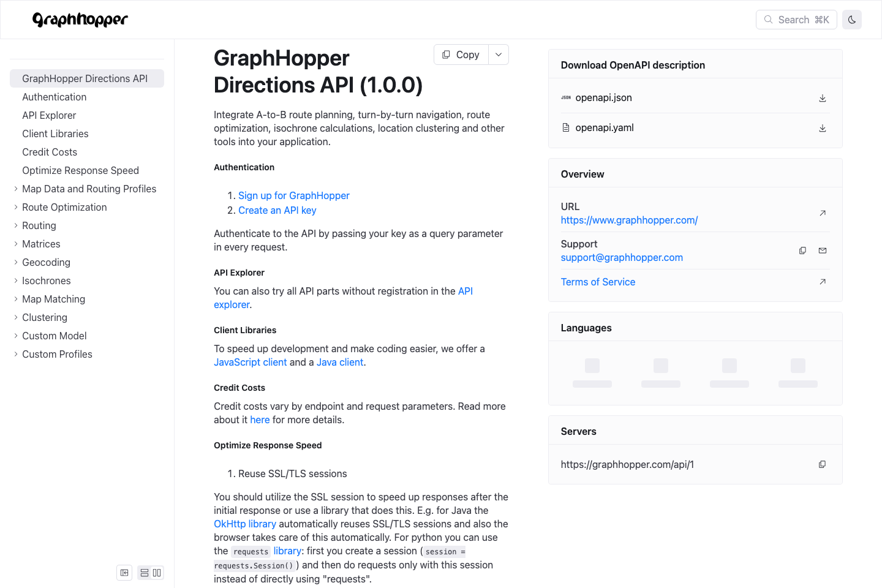882x588 pixels.
Task: Download the openapi.json file
Action: tap(822, 97)
